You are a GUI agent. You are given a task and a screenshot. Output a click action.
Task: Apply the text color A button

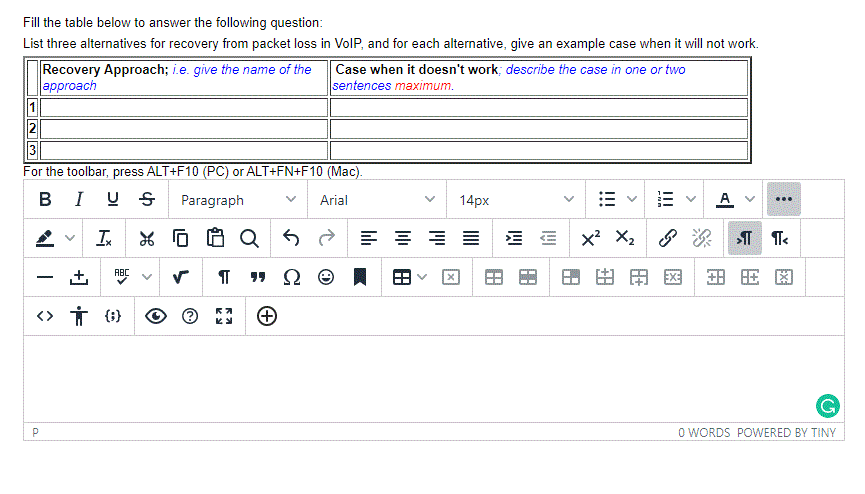(725, 199)
